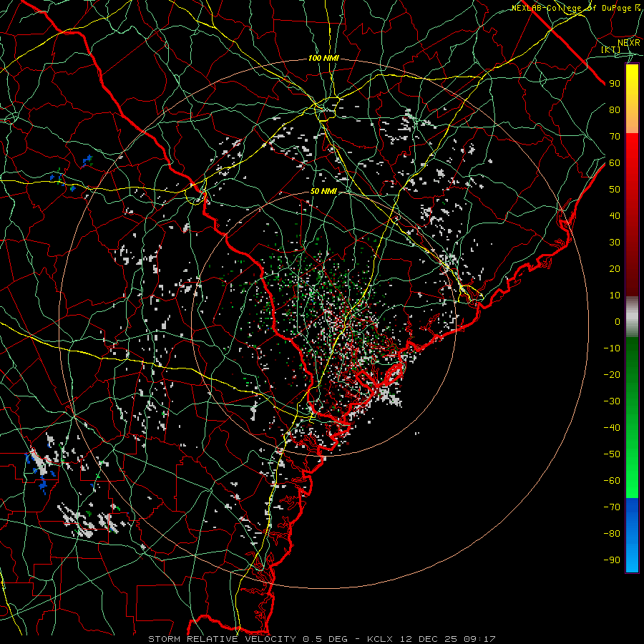The height and width of the screenshot is (644, 644).
Task: Click the -60 value on velocity scale
Action: pyautogui.click(x=612, y=481)
